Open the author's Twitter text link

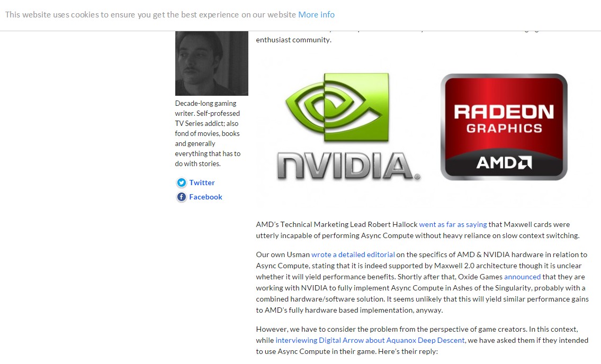pos(202,183)
